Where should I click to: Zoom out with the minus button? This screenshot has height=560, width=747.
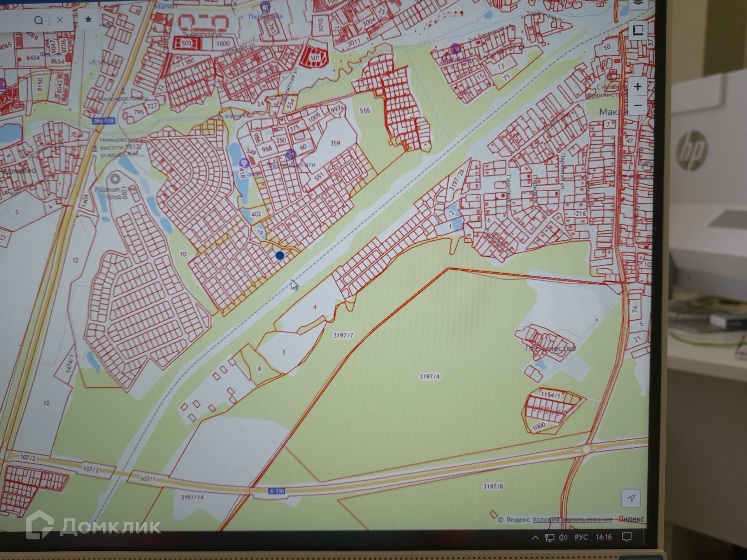click(x=637, y=105)
